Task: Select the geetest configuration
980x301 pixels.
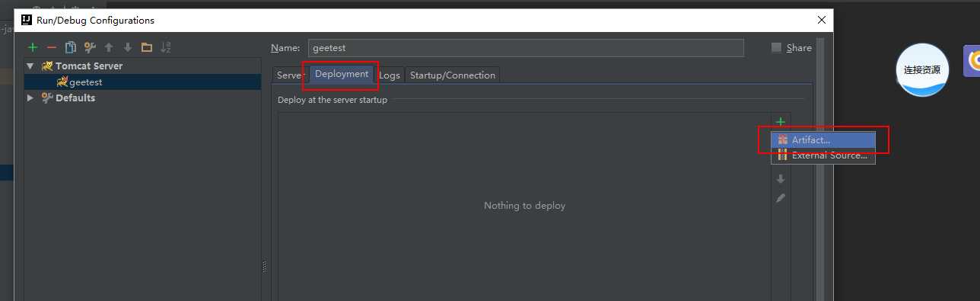Action: [x=85, y=82]
